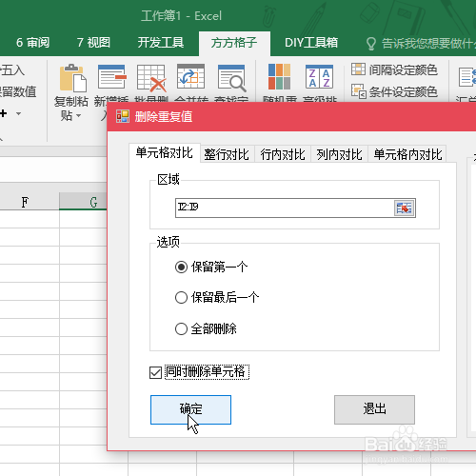Toggle the 同时删除单元格 checkbox
Image resolution: width=476 pixels, height=476 pixels.
click(x=155, y=372)
